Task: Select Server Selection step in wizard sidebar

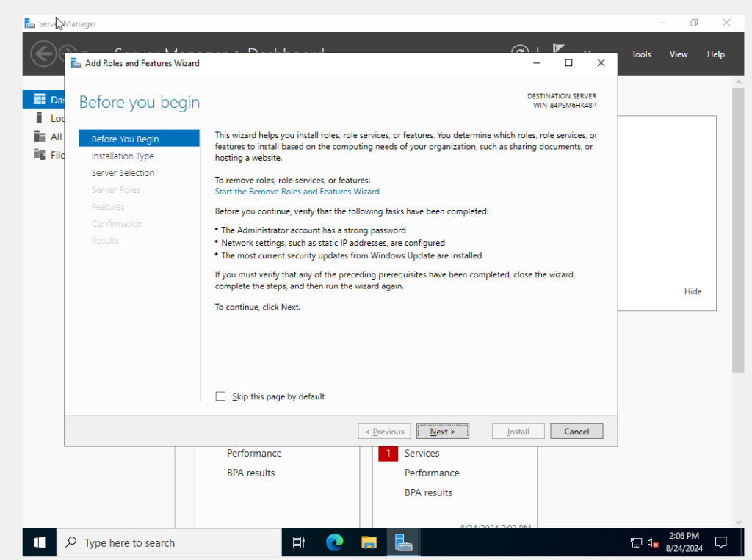Action: (x=123, y=172)
